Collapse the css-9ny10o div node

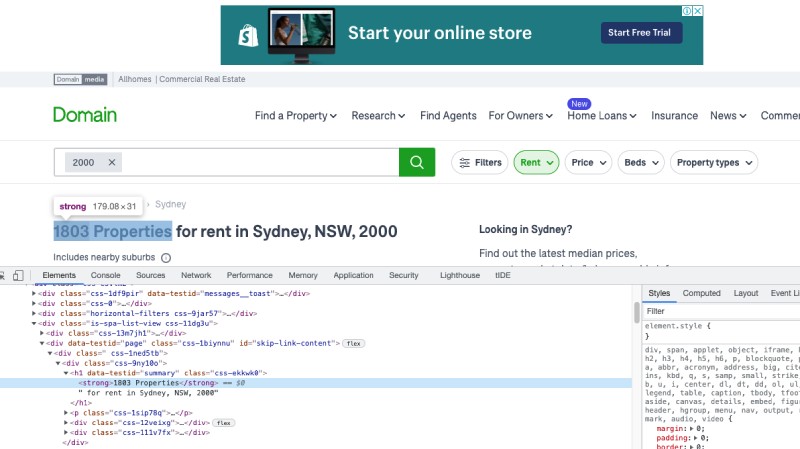click(58, 363)
